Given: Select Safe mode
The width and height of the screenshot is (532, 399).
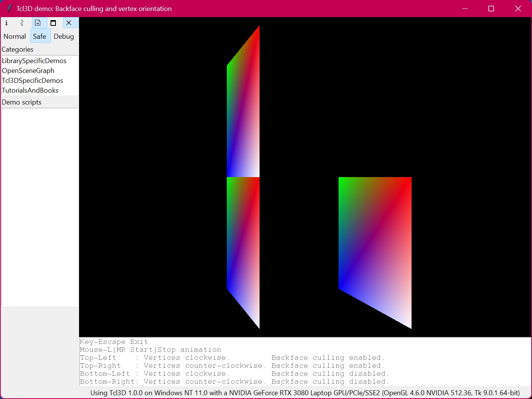Looking at the screenshot, I should pos(40,36).
